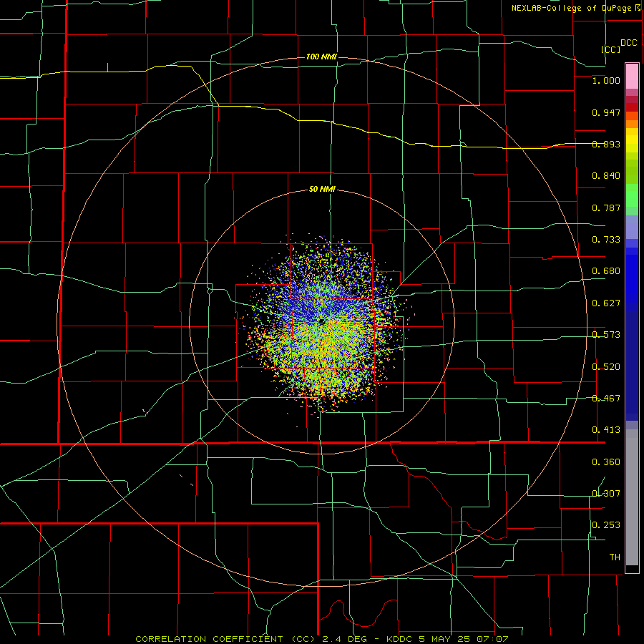Click the 0.733 color scale value

pos(606,240)
